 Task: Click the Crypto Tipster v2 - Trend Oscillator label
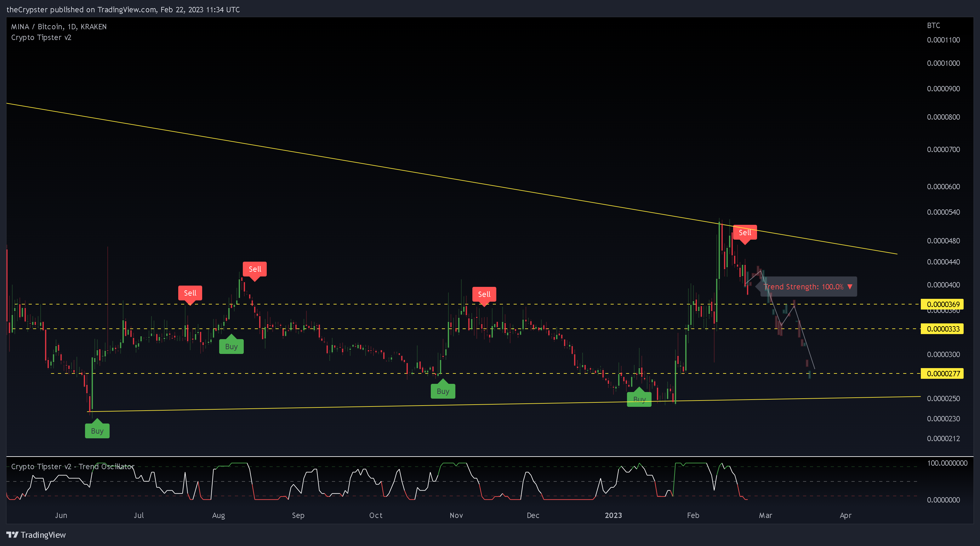point(73,466)
